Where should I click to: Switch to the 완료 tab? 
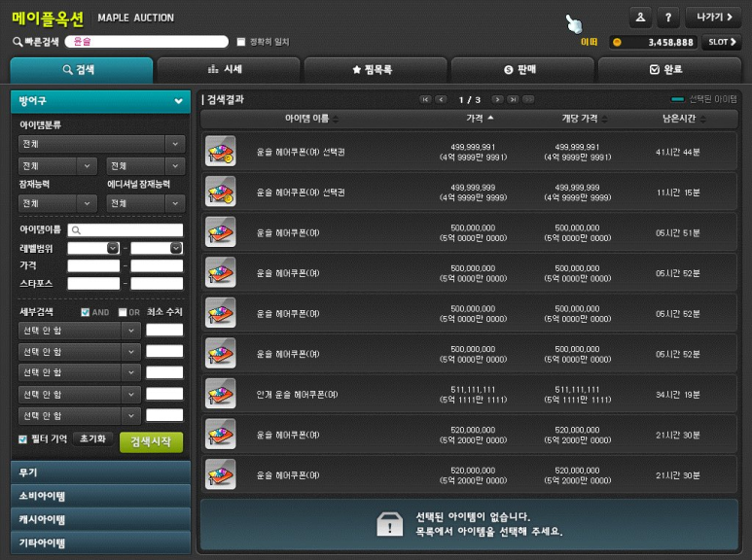670,70
